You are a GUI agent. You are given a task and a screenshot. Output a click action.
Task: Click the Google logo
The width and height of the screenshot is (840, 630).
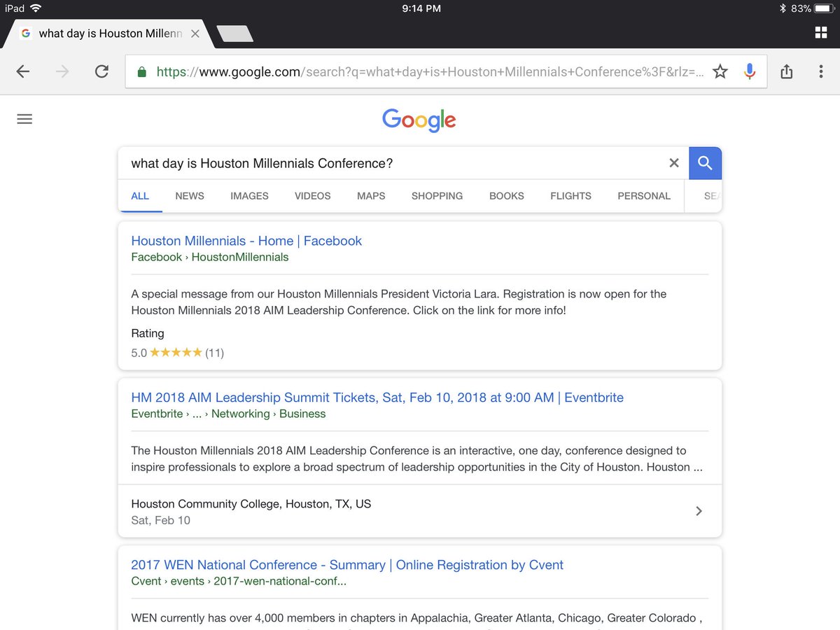coord(419,120)
